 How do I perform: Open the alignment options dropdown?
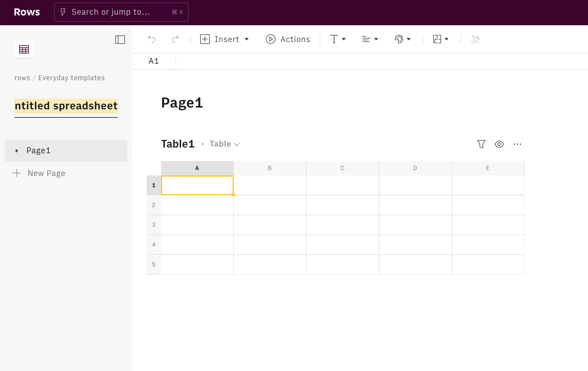pyautogui.click(x=370, y=39)
